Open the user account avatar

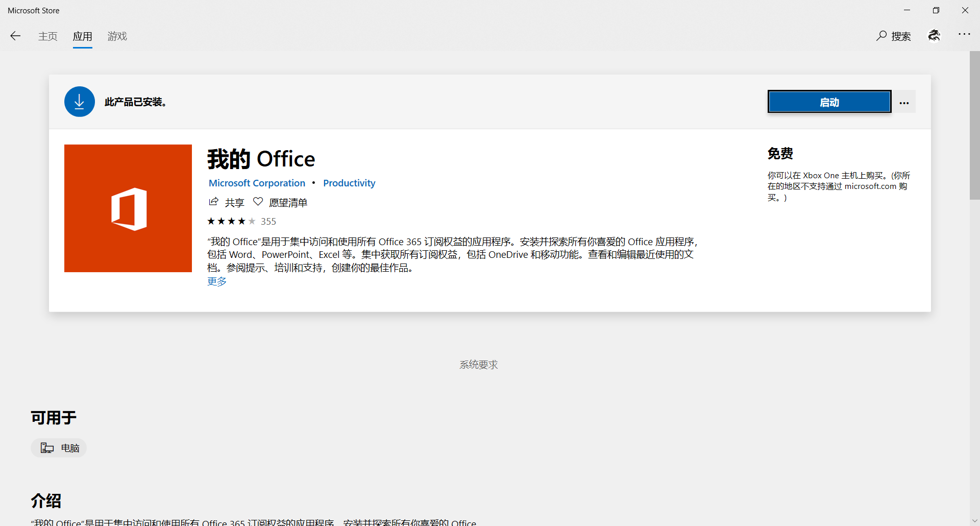[934, 35]
